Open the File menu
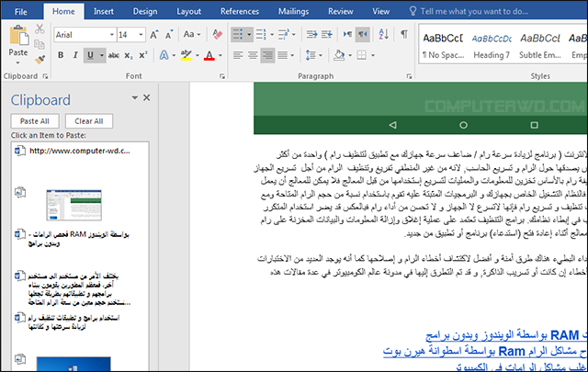The width and height of the screenshot is (588, 372). [x=21, y=12]
